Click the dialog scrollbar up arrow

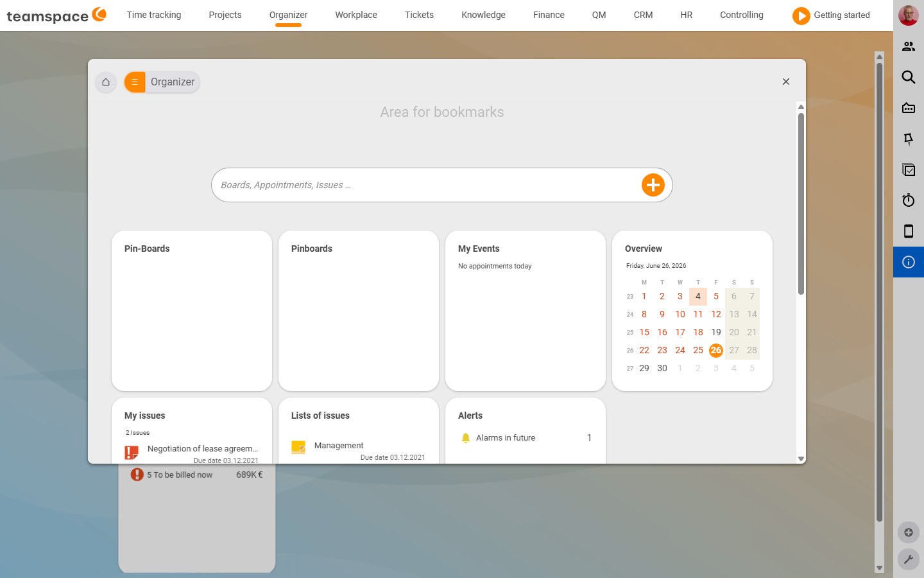tap(801, 107)
